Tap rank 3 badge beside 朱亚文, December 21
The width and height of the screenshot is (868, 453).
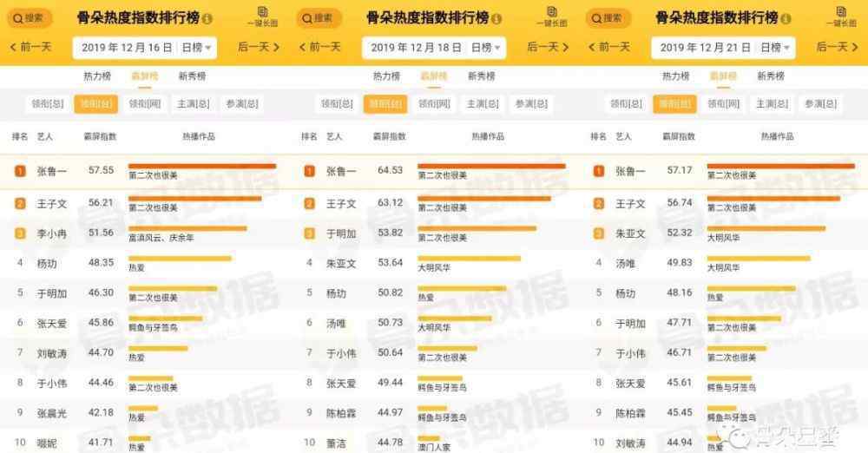point(598,233)
